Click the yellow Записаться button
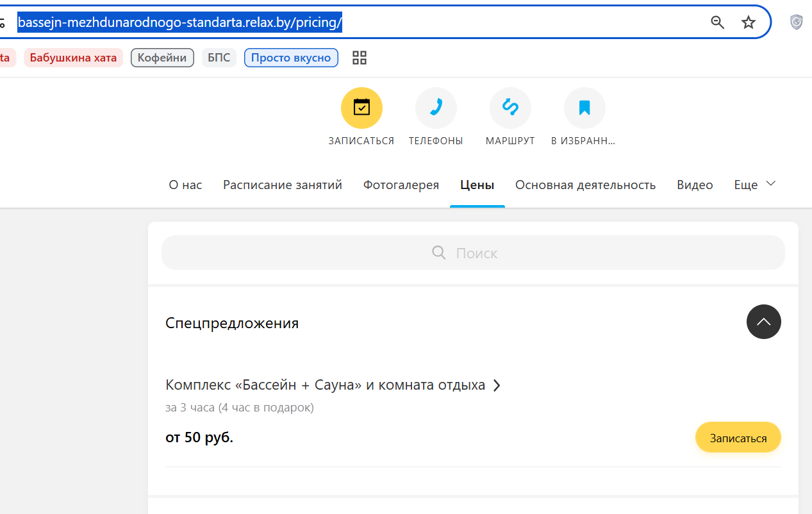812x514 pixels. click(738, 438)
